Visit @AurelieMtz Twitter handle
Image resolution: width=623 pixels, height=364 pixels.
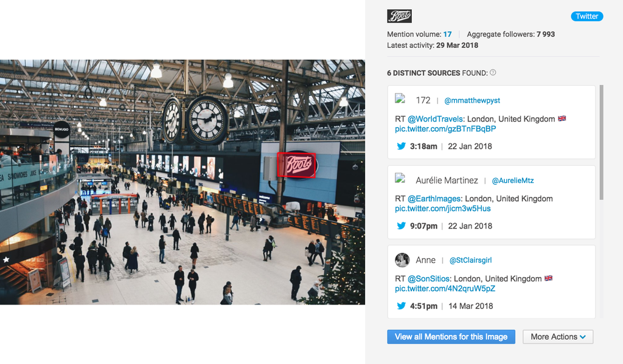tap(512, 180)
